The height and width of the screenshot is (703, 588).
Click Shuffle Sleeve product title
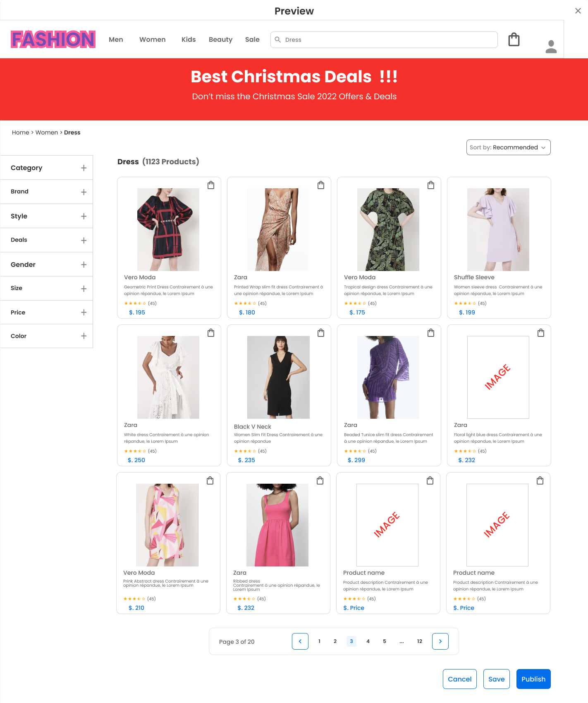[474, 277]
